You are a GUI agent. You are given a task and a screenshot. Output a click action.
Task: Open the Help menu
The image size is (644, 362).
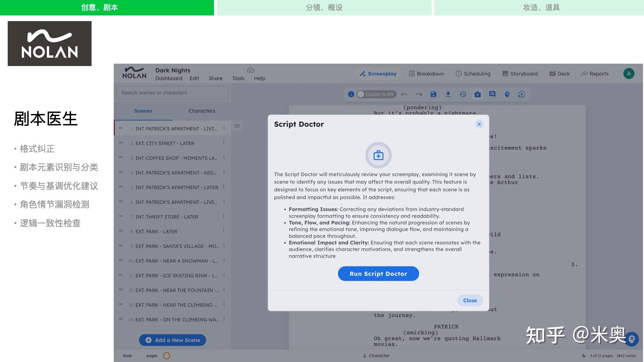[x=259, y=78]
